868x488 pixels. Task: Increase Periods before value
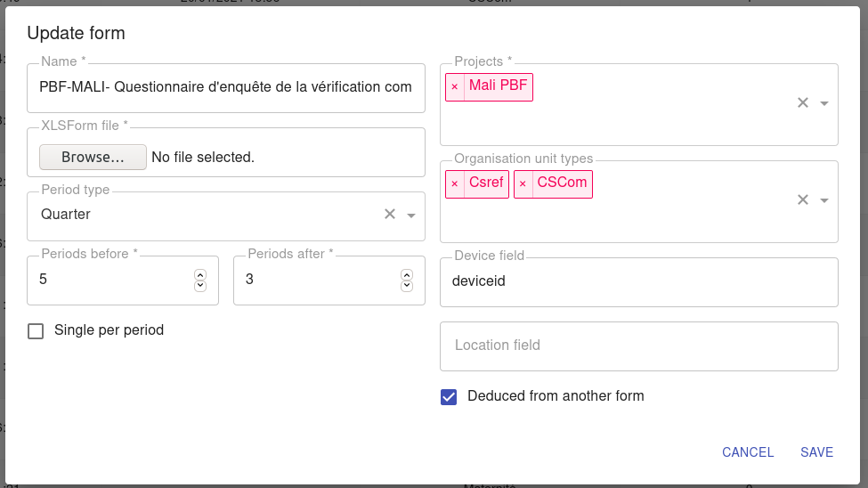tap(200, 275)
